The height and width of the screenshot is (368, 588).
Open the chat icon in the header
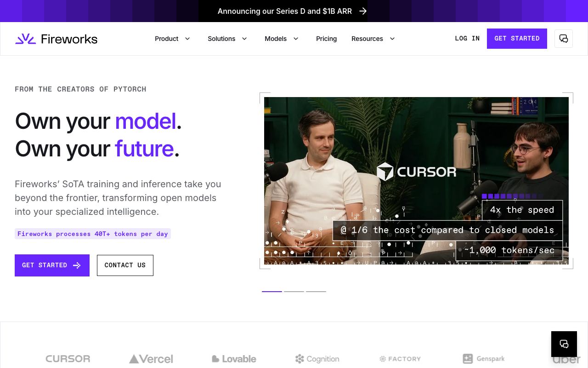click(x=564, y=39)
